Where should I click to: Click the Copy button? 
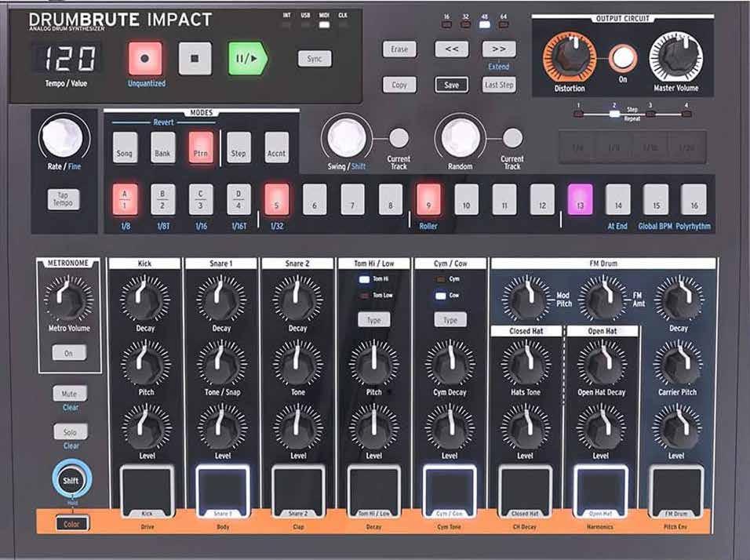(x=399, y=85)
